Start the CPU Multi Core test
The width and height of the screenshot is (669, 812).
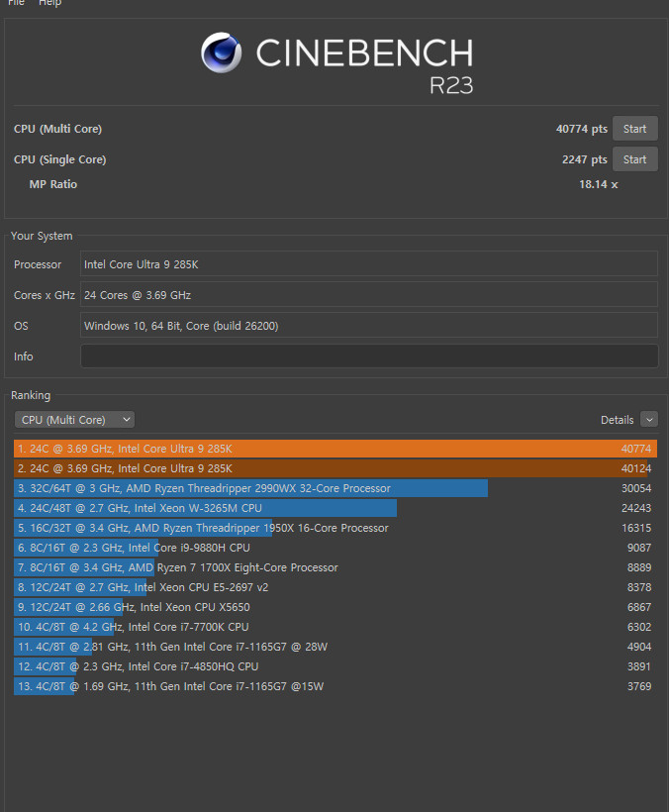(x=634, y=129)
